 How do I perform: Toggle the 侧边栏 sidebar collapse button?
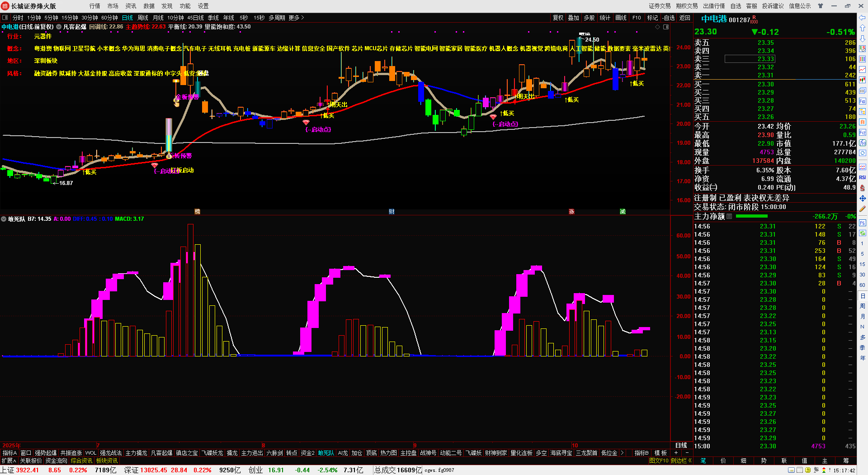click(x=681, y=461)
